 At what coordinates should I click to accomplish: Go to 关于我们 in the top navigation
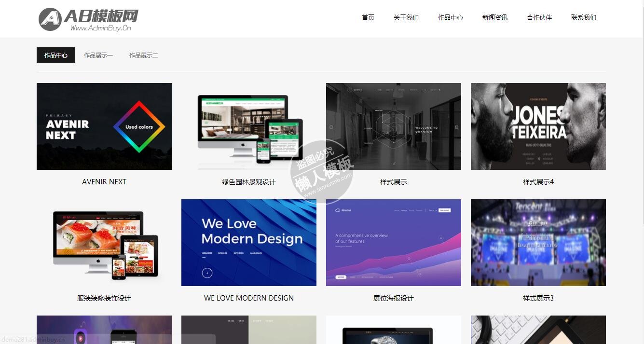(x=406, y=17)
